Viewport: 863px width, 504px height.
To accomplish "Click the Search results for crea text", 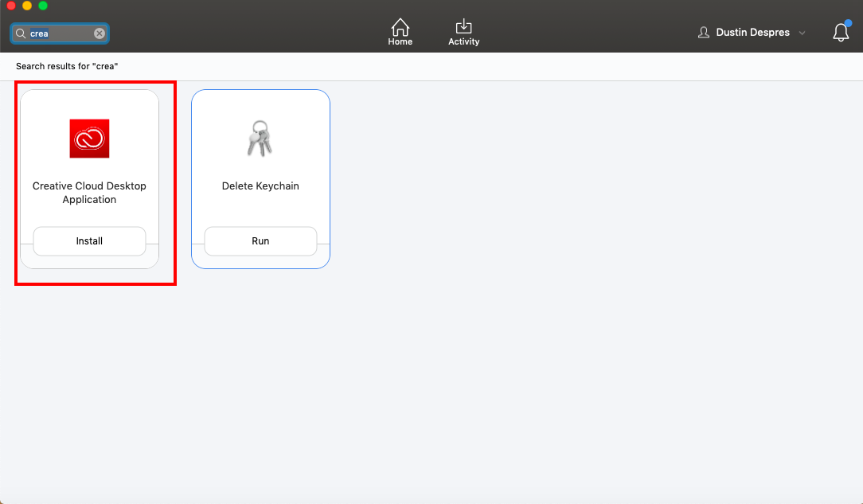I will pyautogui.click(x=67, y=66).
